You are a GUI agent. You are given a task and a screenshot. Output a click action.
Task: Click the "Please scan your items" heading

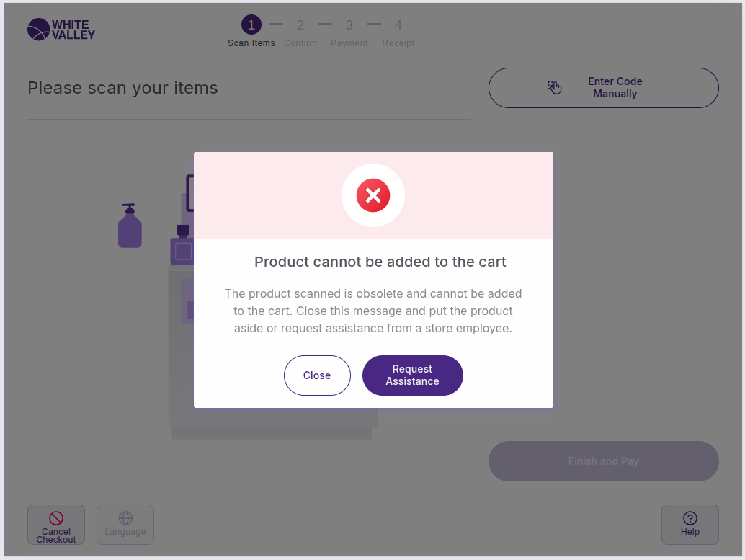click(122, 88)
